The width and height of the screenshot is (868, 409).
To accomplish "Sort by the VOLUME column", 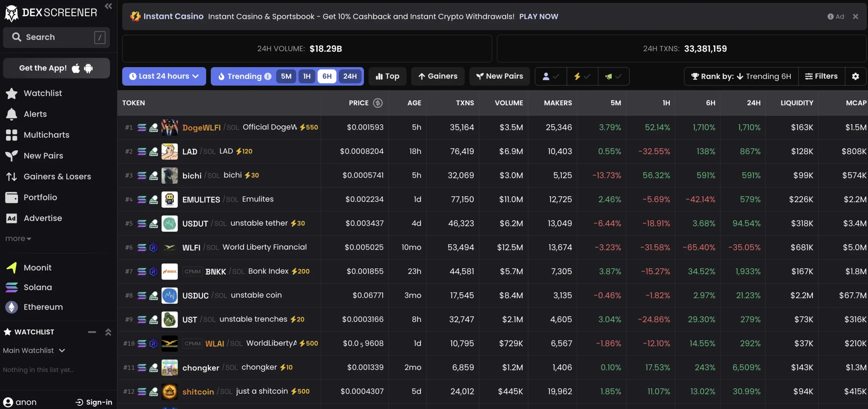I will (x=509, y=103).
